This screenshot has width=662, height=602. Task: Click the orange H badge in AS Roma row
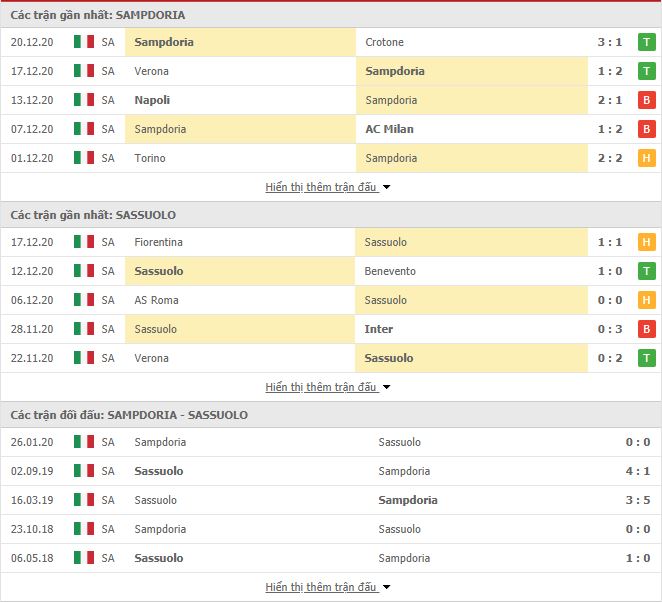(x=646, y=300)
